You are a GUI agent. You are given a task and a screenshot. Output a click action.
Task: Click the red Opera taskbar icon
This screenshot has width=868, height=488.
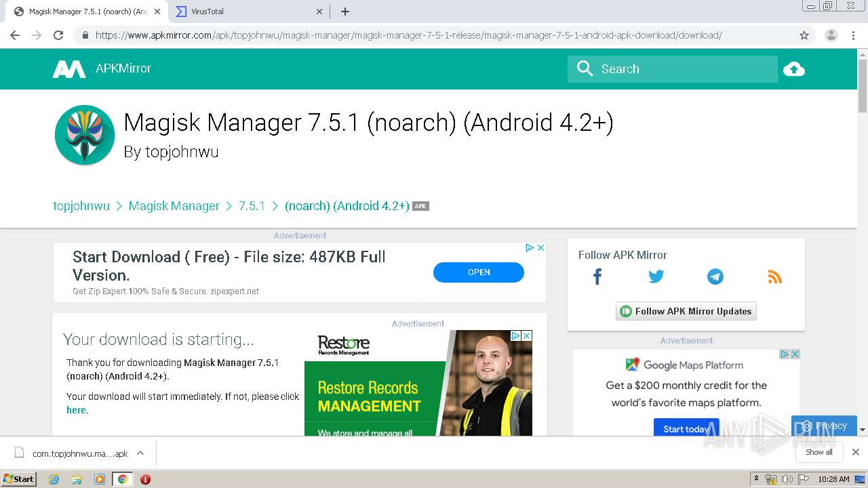click(145, 479)
